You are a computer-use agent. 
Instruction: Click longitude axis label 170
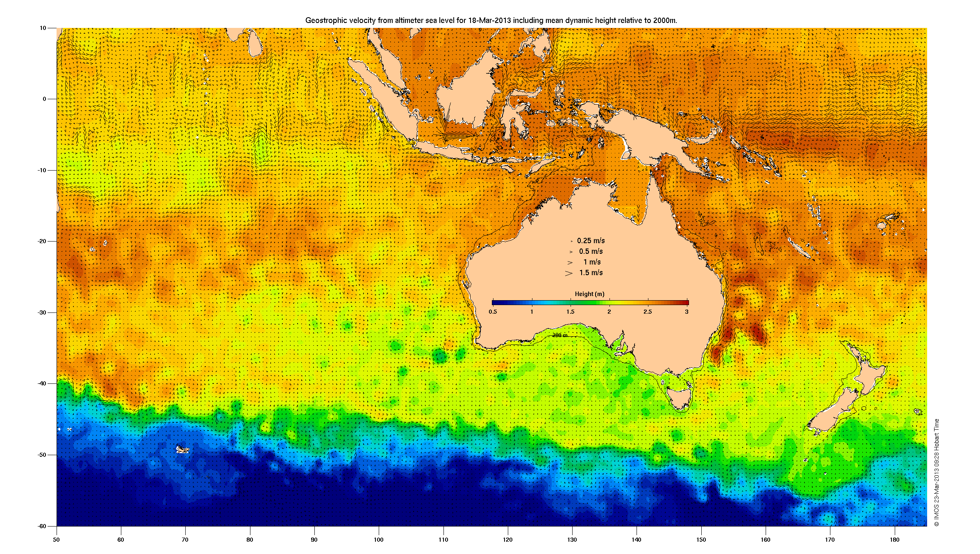tap(830, 540)
